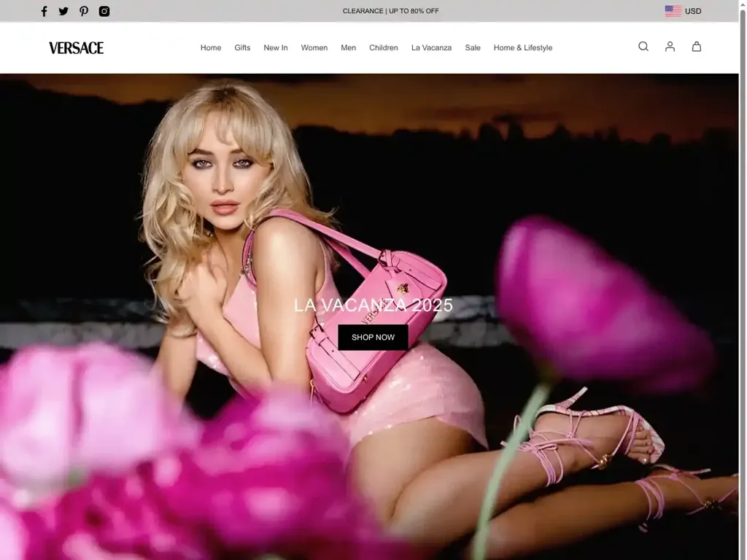Expand the USD currency selector

coord(693,11)
